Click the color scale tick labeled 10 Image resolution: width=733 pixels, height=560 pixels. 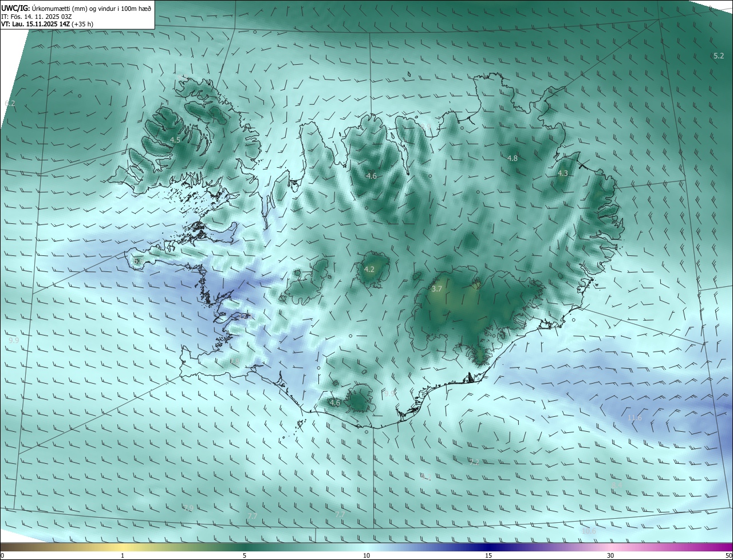[x=366, y=555]
